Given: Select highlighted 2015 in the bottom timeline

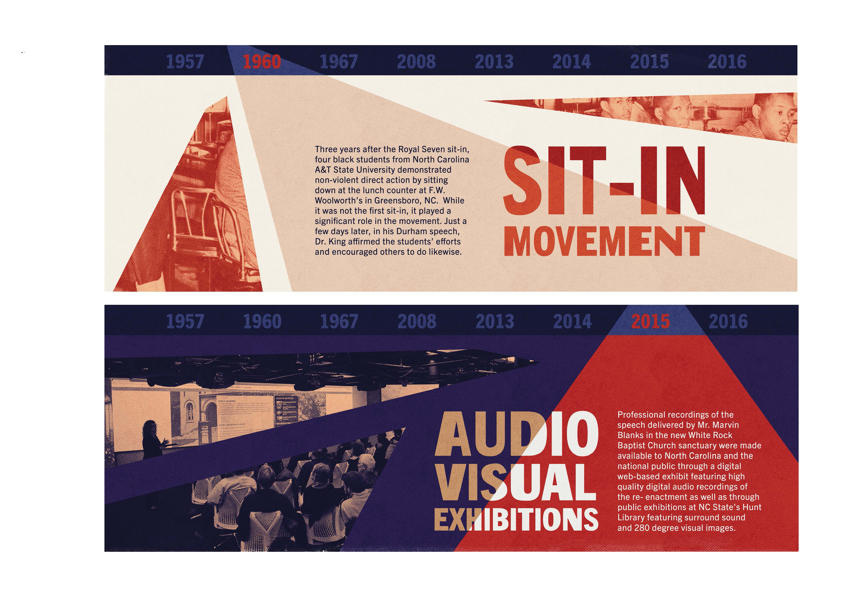Looking at the screenshot, I should [650, 322].
